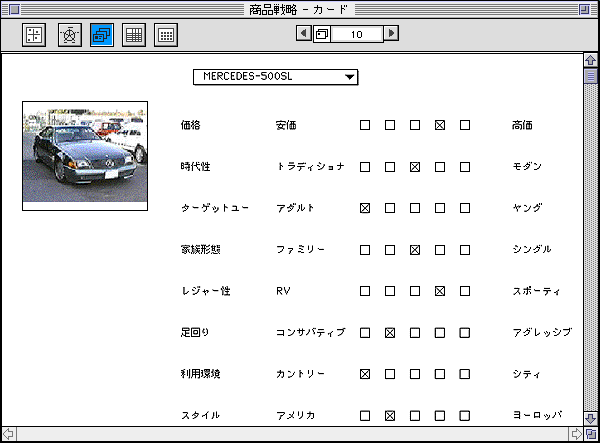Uncheck the fourth box in 価格 row
This screenshot has width=600, height=443.
click(x=440, y=125)
